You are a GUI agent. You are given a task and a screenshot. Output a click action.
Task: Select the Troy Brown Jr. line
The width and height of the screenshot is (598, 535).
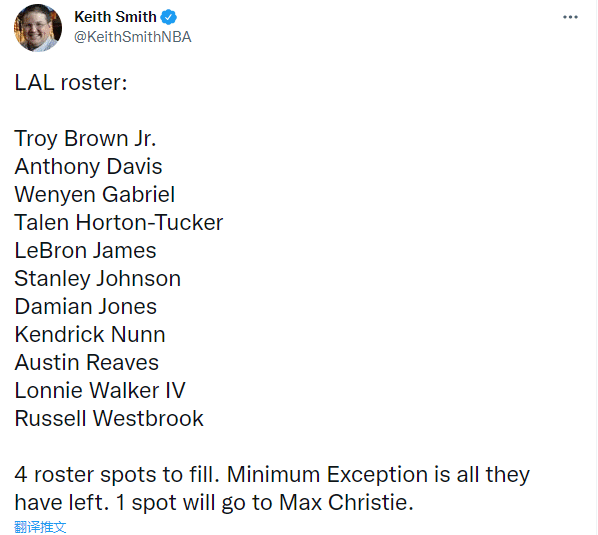tap(85, 138)
